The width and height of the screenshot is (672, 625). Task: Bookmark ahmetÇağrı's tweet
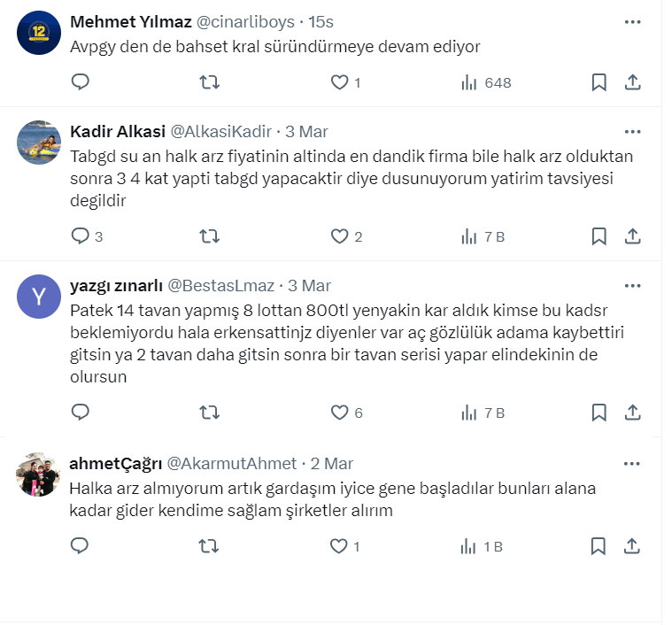pos(599,546)
